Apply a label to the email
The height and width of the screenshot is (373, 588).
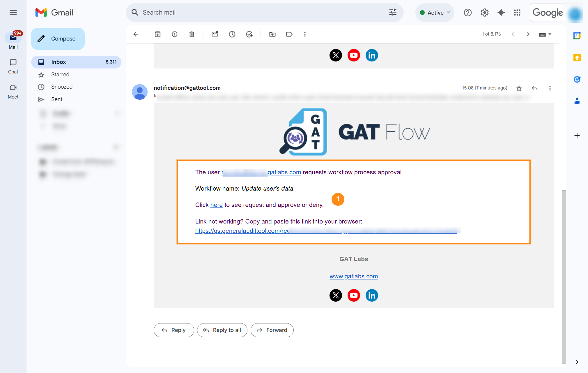pos(289,34)
